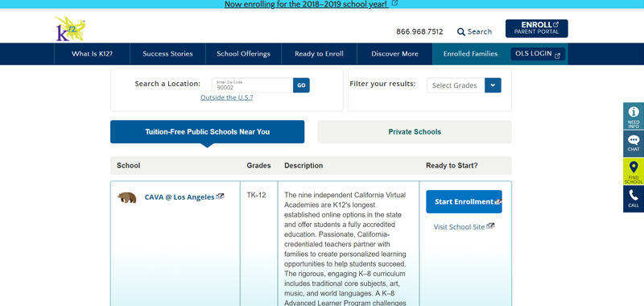Click the Grades column header
The width and height of the screenshot is (644, 306).
click(x=258, y=166)
